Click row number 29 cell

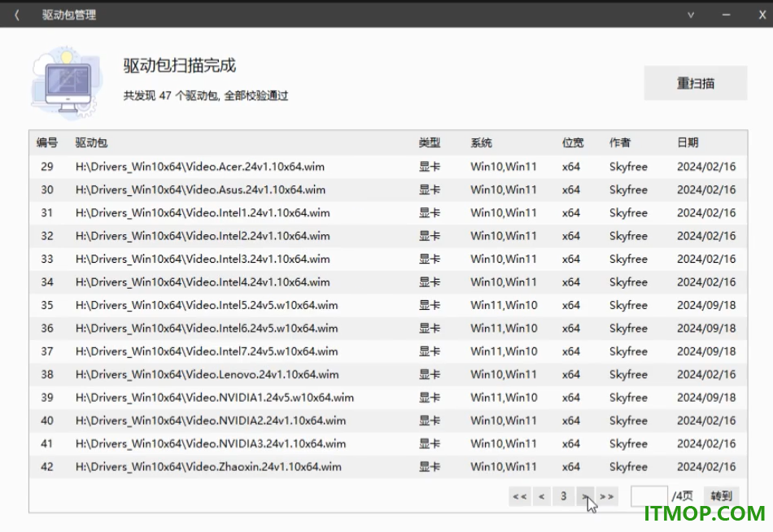pyautogui.click(x=47, y=167)
